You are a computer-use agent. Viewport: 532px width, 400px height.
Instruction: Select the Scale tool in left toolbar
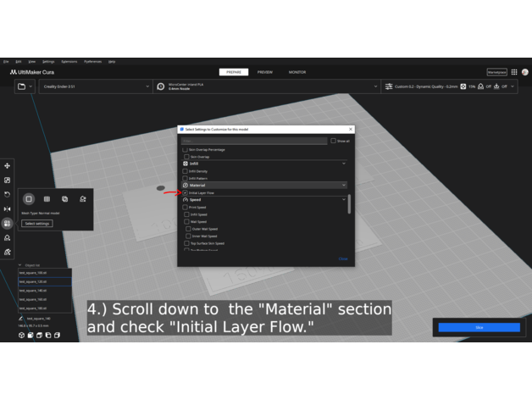[x=8, y=181]
